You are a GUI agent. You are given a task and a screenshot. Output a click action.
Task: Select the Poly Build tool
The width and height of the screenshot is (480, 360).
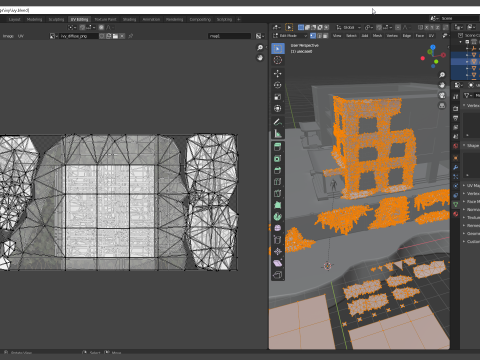278,205
